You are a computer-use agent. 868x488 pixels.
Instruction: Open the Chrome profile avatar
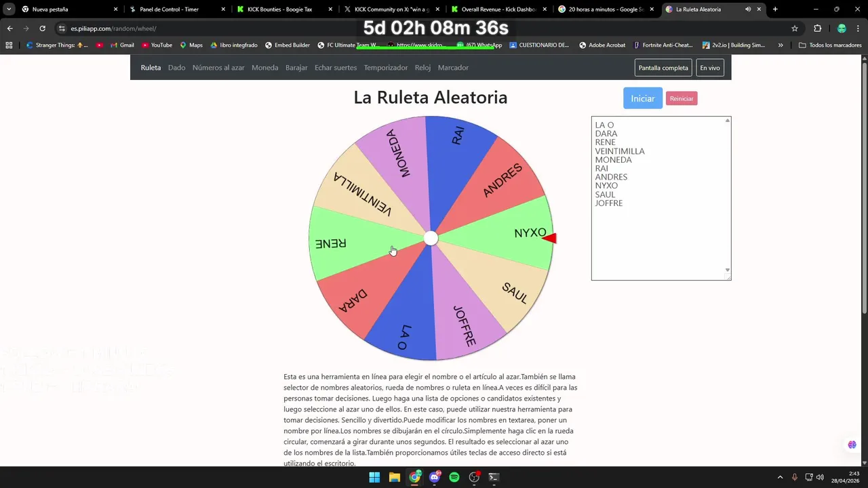pos(842,28)
